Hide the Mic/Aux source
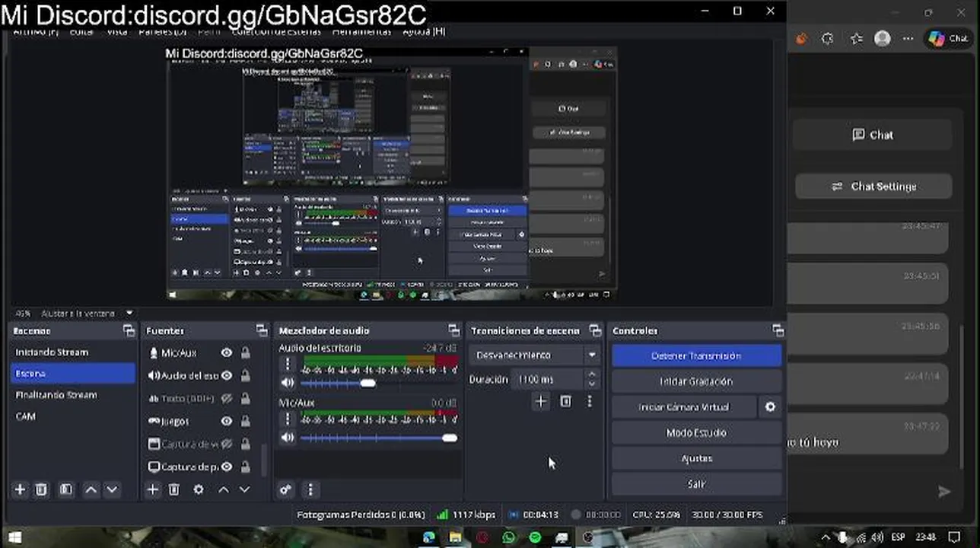The width and height of the screenshot is (980, 548). [227, 352]
